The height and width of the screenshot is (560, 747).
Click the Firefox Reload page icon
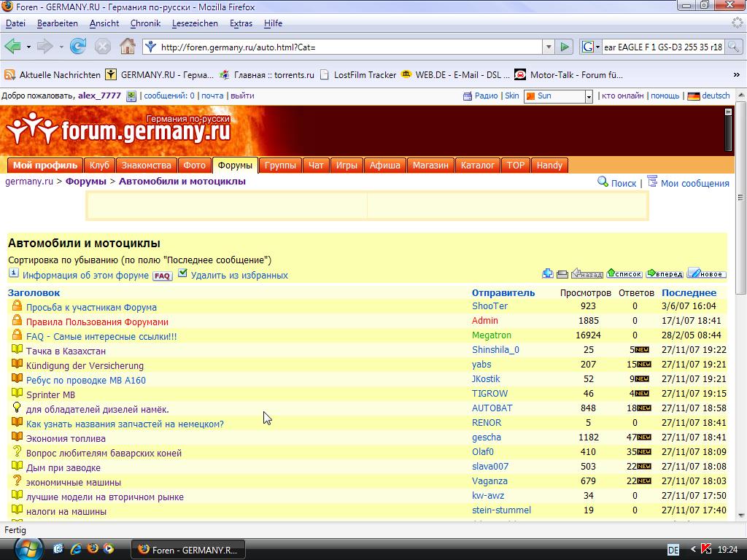(x=78, y=47)
